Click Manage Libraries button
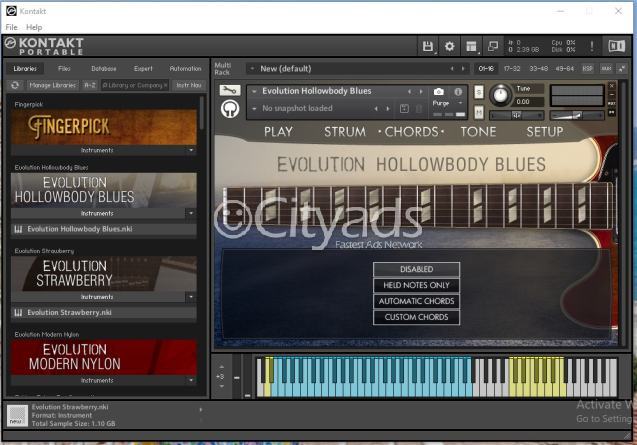 pyautogui.click(x=53, y=85)
